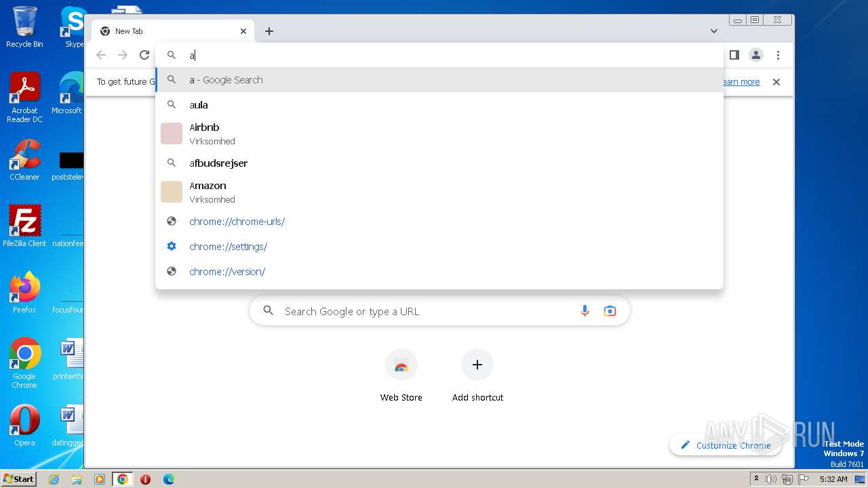Viewport: 868px width, 488px height.
Task: Open File Explorer from taskbar
Action: pos(77,479)
